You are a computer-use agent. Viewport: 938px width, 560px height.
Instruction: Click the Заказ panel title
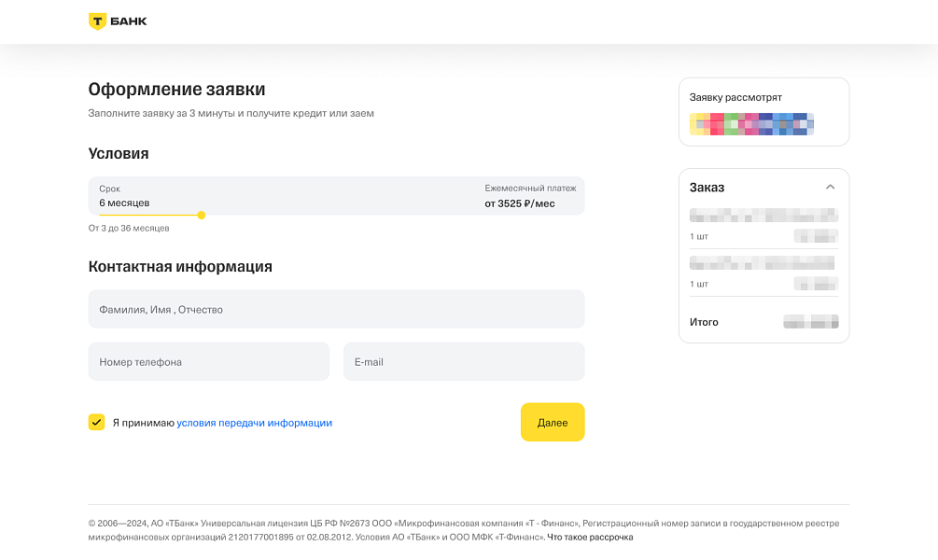tap(707, 188)
